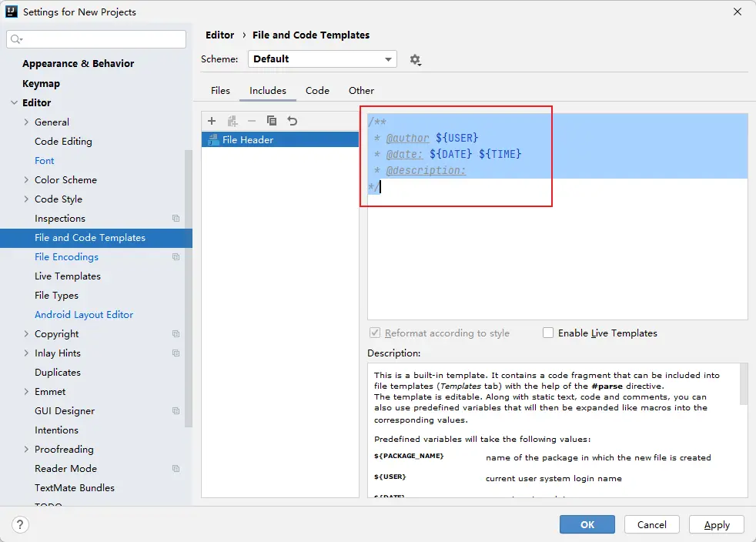
Task: Click the settings search field
Action: (x=96, y=39)
